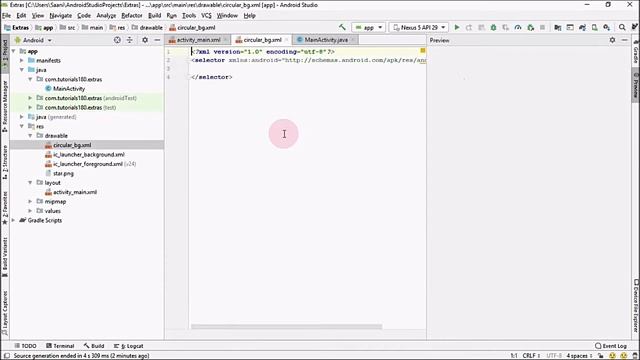Open the AVD Manager icon

(595, 27)
